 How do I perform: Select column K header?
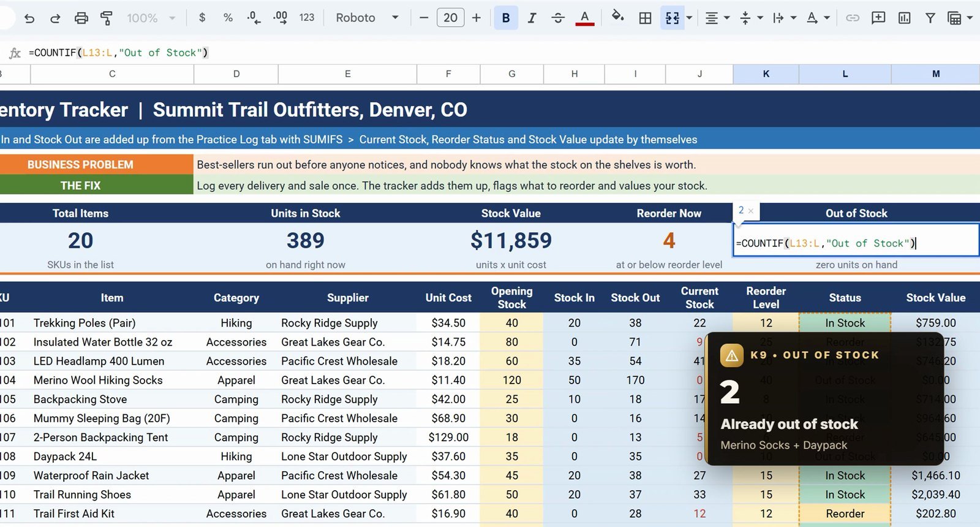click(x=766, y=74)
